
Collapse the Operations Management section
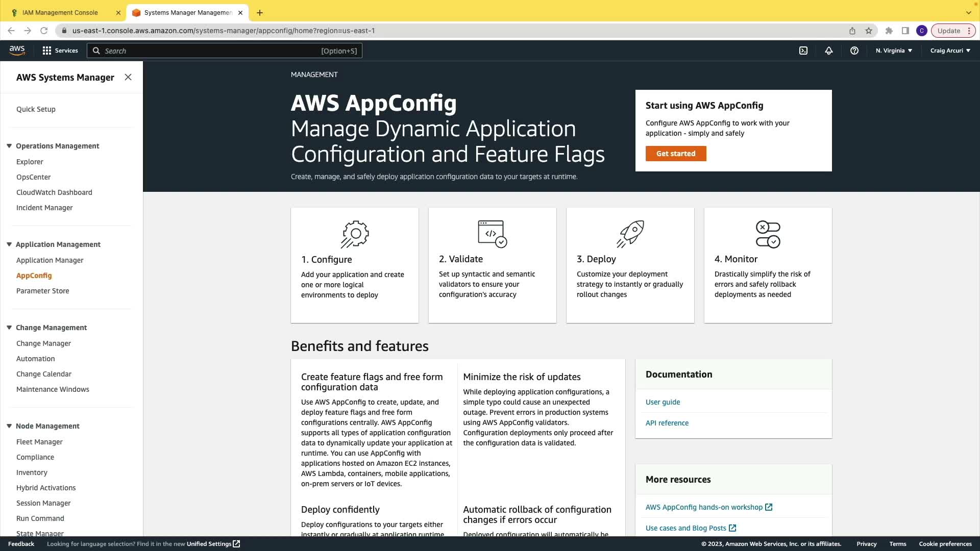pyautogui.click(x=9, y=146)
